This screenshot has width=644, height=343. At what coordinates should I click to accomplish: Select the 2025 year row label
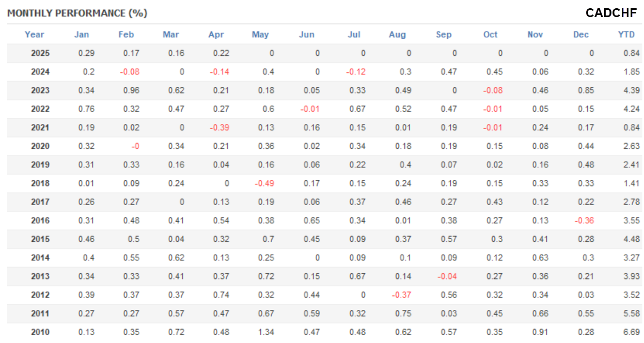40,53
